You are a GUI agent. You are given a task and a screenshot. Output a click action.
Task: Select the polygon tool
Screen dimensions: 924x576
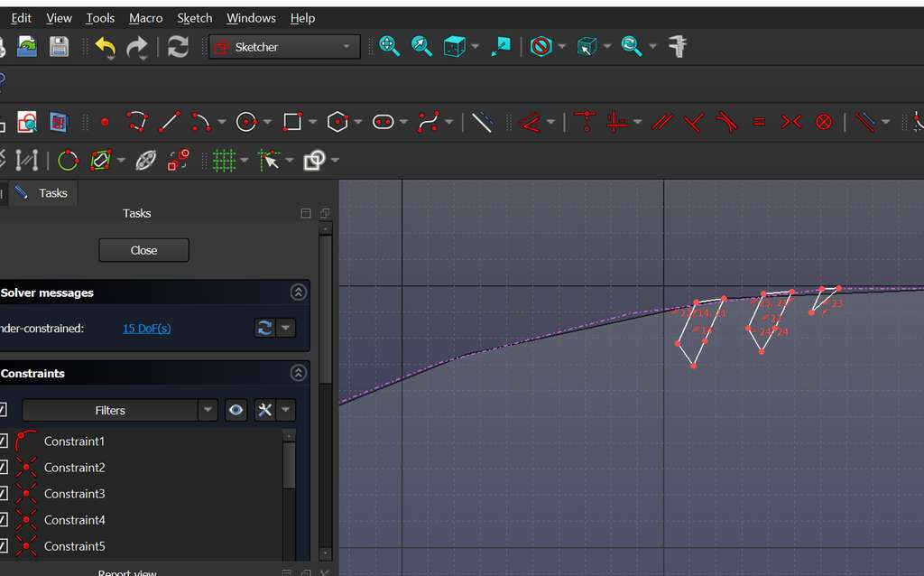(x=337, y=122)
